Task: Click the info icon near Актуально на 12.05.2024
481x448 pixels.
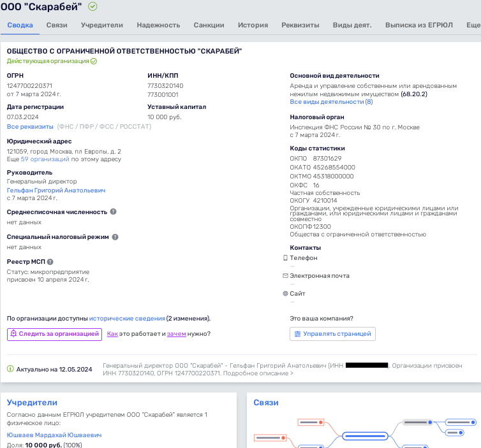Action: pos(10,368)
